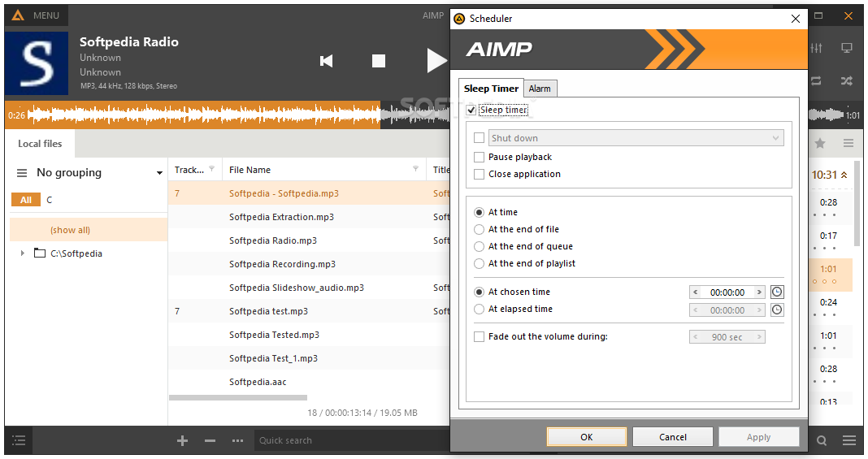Open the AIMP MENU button
Screen dimensions: 868x459
[37, 15]
